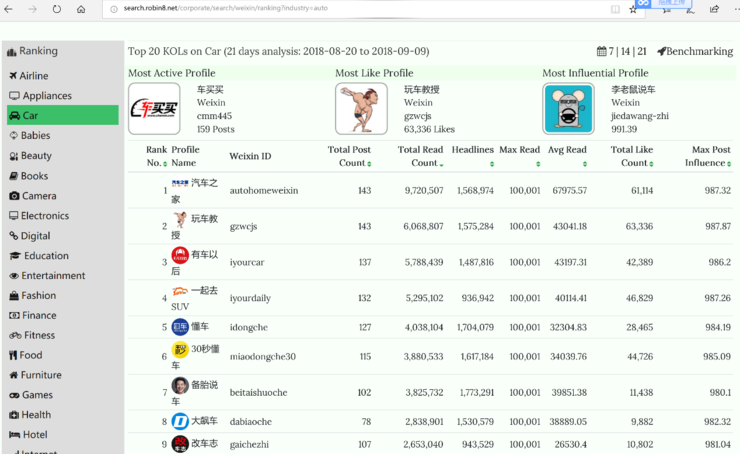Image resolution: width=740 pixels, height=454 pixels.
Task: Open Most Active Profile logo 车买买
Action: click(154, 109)
